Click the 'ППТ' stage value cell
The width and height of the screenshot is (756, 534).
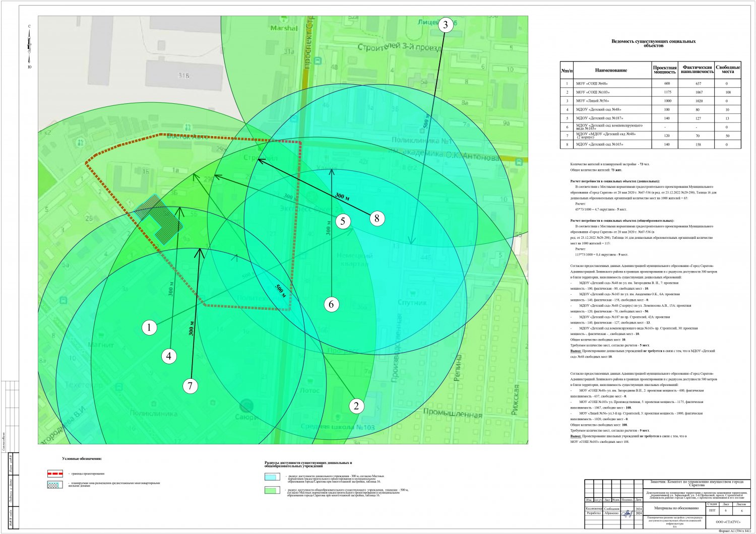pos(712,510)
